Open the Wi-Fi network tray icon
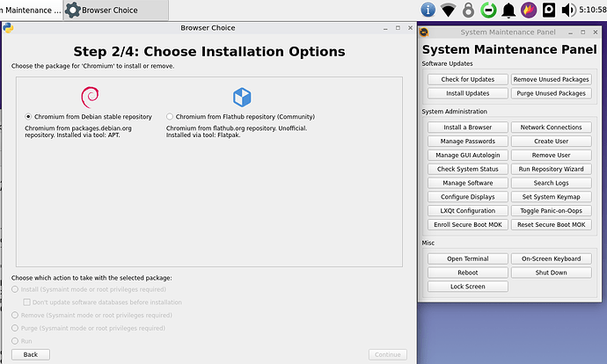Screen dimensions: 607x364 [x=449, y=10]
